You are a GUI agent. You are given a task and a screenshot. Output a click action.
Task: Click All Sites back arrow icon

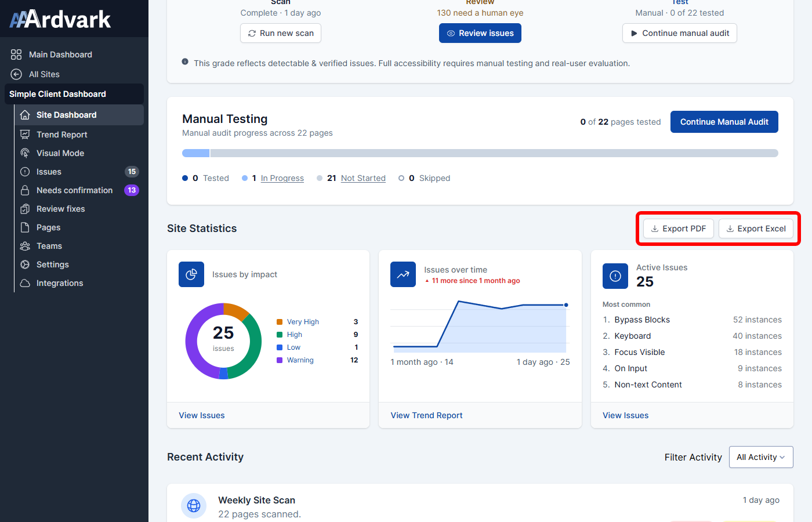point(16,74)
